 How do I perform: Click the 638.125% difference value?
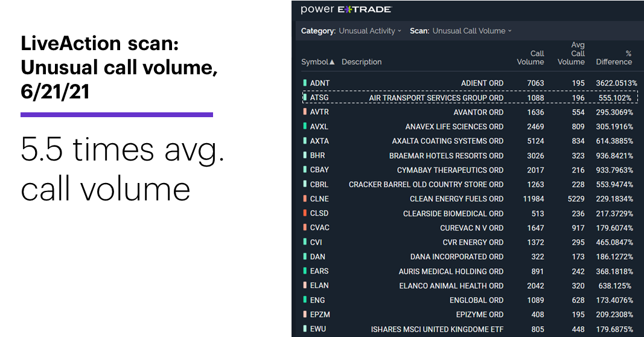click(x=615, y=286)
